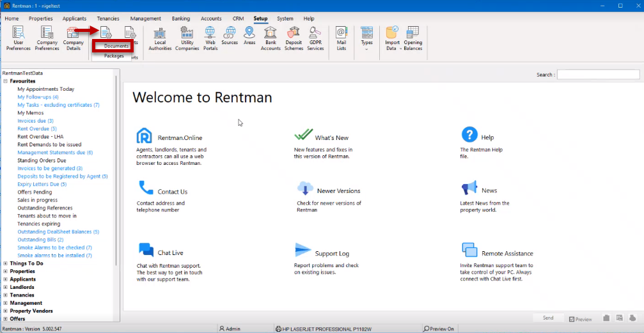This screenshot has width=644, height=333.
Task: Open Company Preferences from the ribbon
Action: click(x=47, y=38)
